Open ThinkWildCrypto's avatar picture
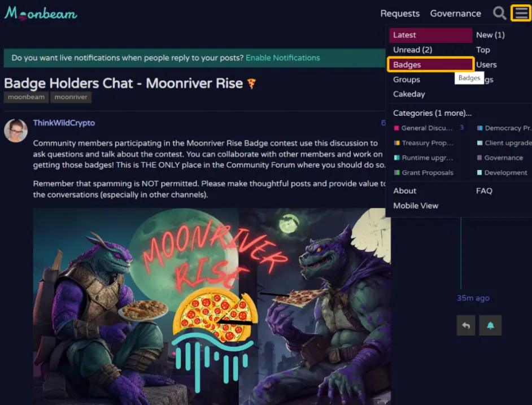532x405 pixels. (16, 130)
